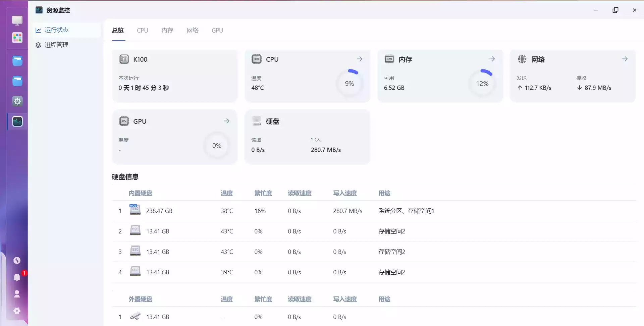Click the CPU usage 9% ring
Screen dimensions: 644x326
click(350, 84)
